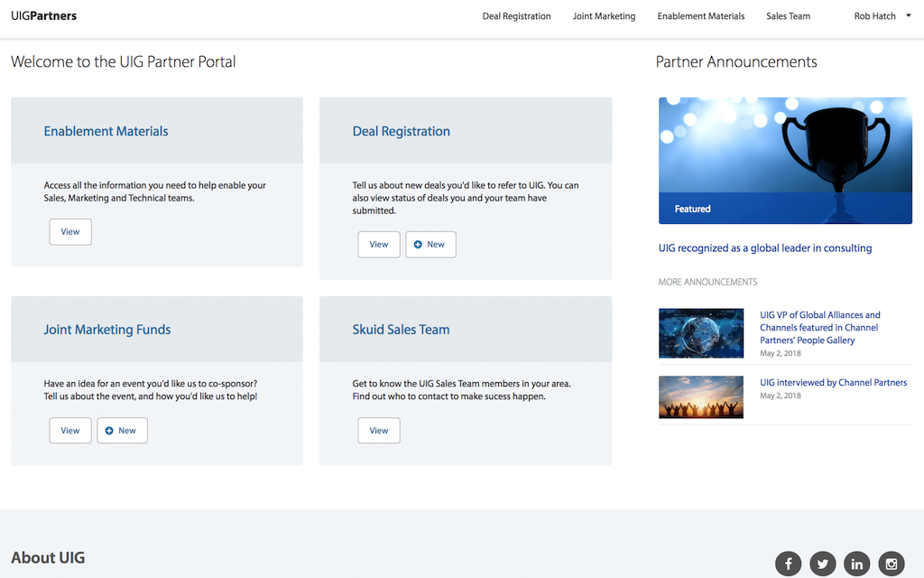This screenshot has height=578, width=924.
Task: Click the UIGPartners logo
Action: point(43,16)
